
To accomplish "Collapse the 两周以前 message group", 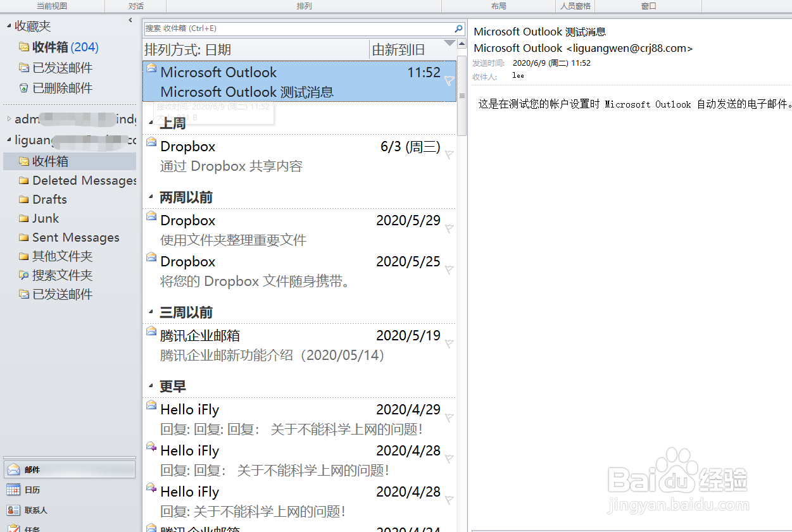I will 151,195.
